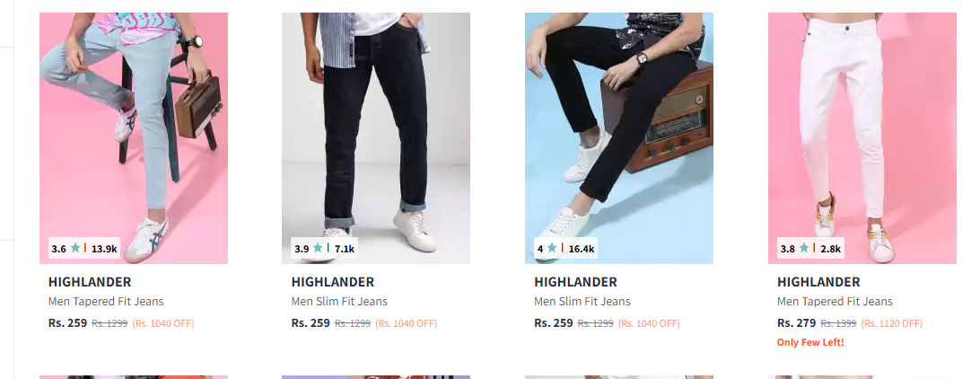Click the Rs. 259 price under the black jeans
Viewport: 980px width, 379px height.
tap(553, 322)
